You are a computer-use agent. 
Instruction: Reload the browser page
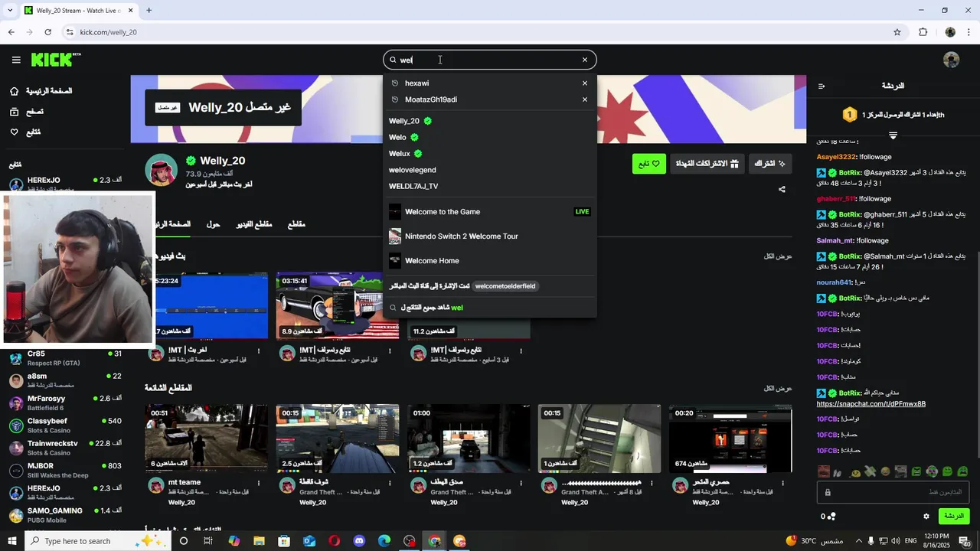(47, 32)
